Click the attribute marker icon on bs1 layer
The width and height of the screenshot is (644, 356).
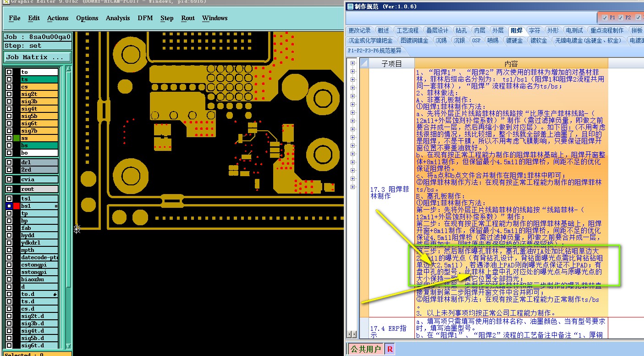point(56,206)
